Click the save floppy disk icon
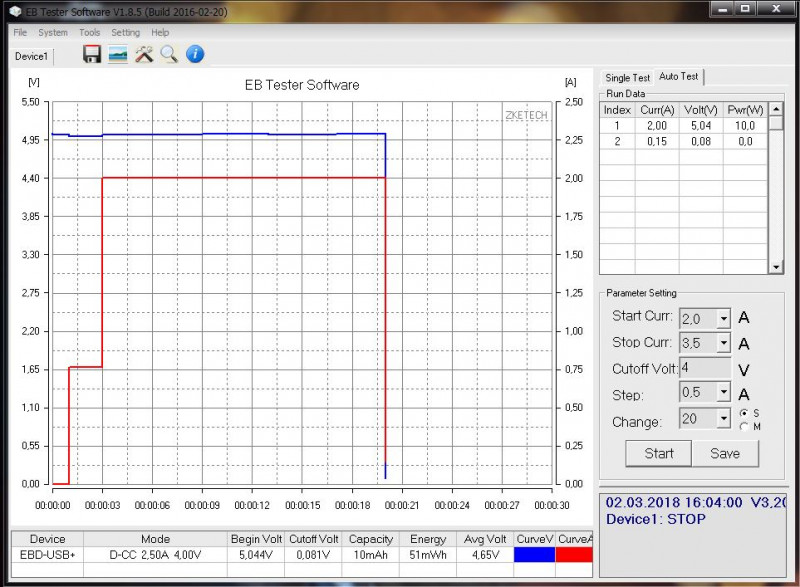This screenshot has width=800, height=587. pyautogui.click(x=92, y=54)
